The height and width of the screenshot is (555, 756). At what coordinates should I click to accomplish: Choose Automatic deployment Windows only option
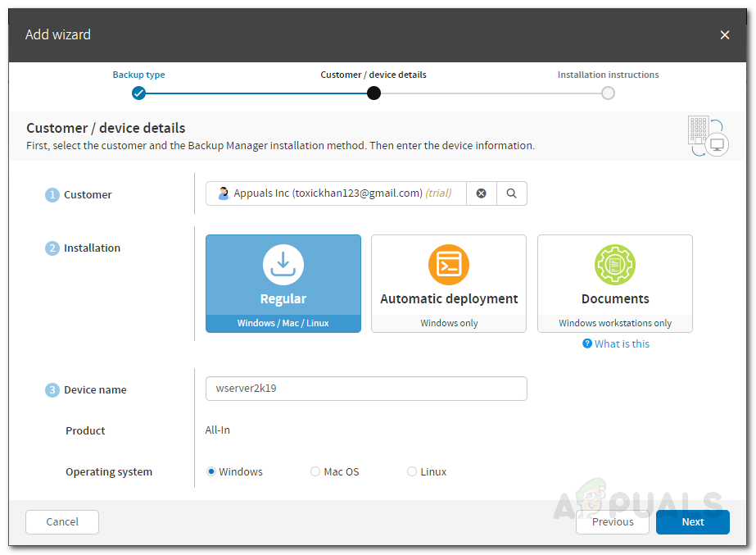(x=448, y=284)
